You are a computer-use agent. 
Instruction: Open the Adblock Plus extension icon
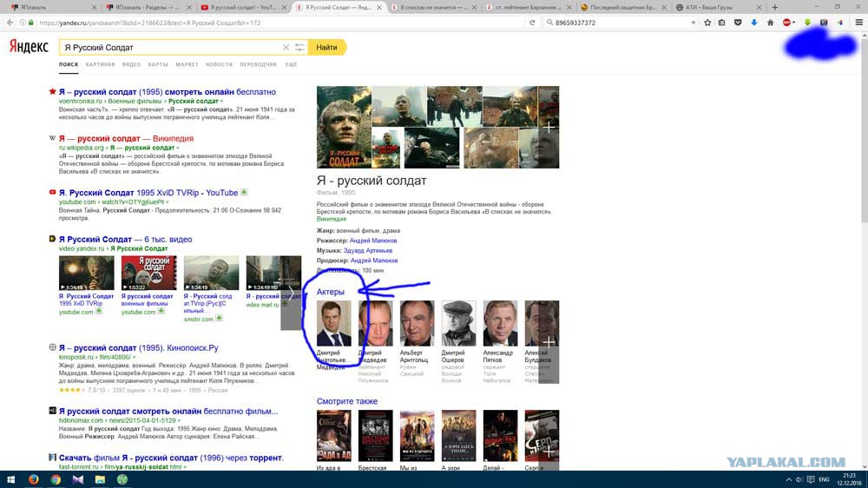(787, 23)
